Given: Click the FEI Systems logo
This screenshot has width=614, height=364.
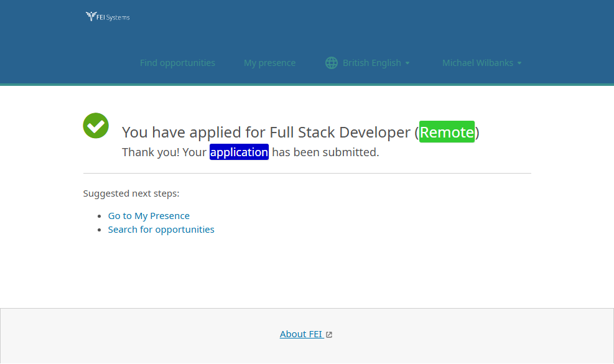Looking at the screenshot, I should click(x=108, y=17).
